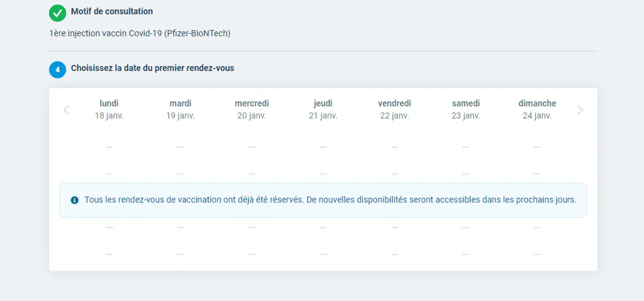
Task: Select the lundi 18 janv. column header
Action: pos(109,110)
